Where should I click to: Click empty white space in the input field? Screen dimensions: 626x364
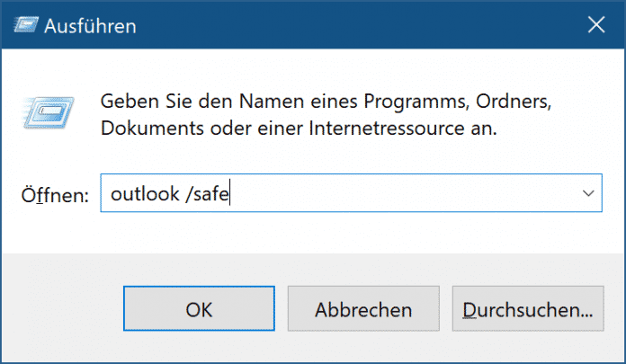pos(405,193)
